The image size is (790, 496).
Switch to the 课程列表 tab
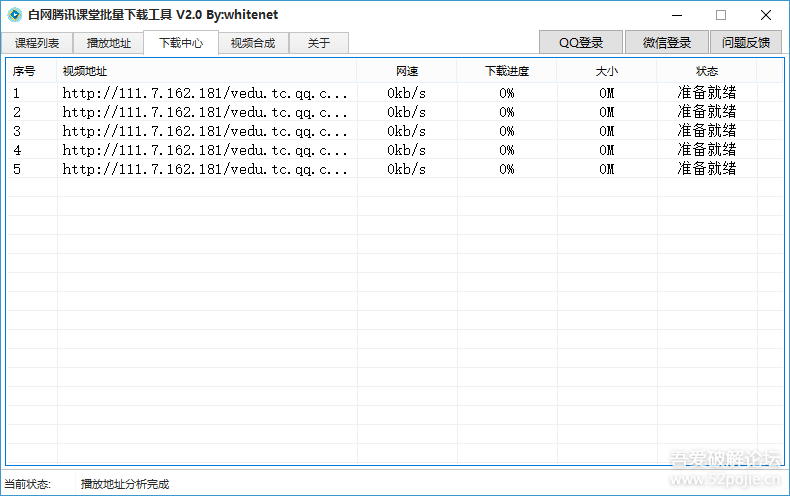coord(37,43)
